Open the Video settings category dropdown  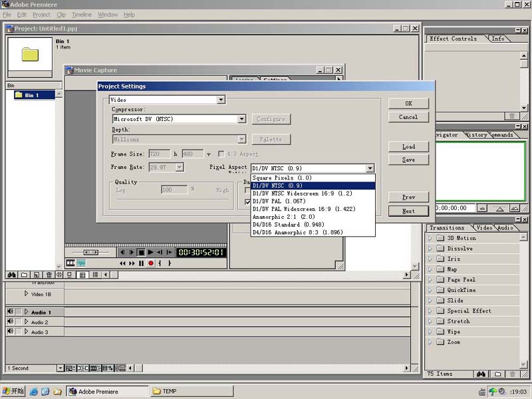pos(221,100)
